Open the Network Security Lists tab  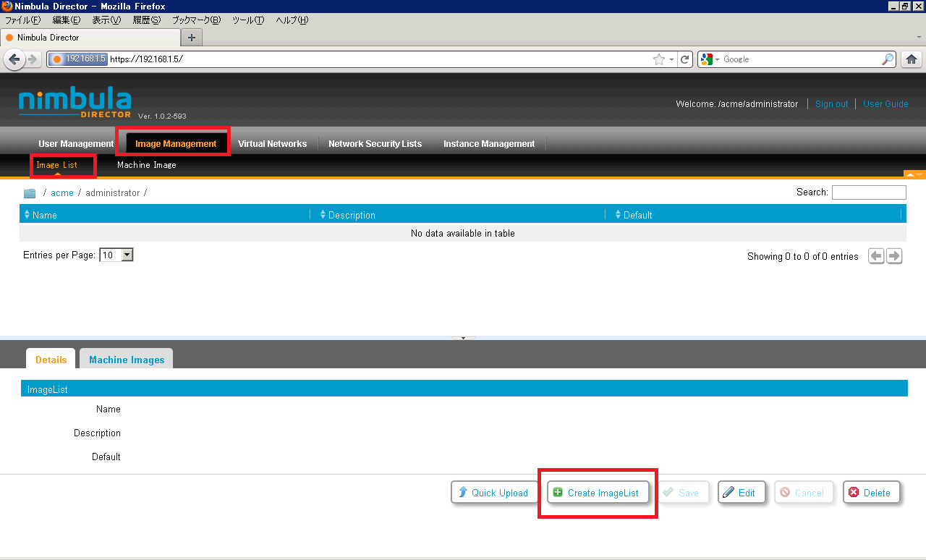(375, 144)
